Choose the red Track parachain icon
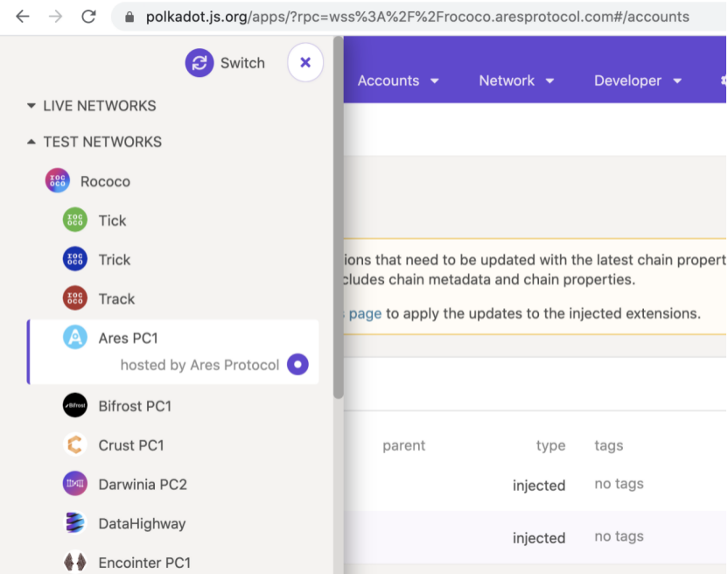The image size is (728, 574). tap(74, 297)
